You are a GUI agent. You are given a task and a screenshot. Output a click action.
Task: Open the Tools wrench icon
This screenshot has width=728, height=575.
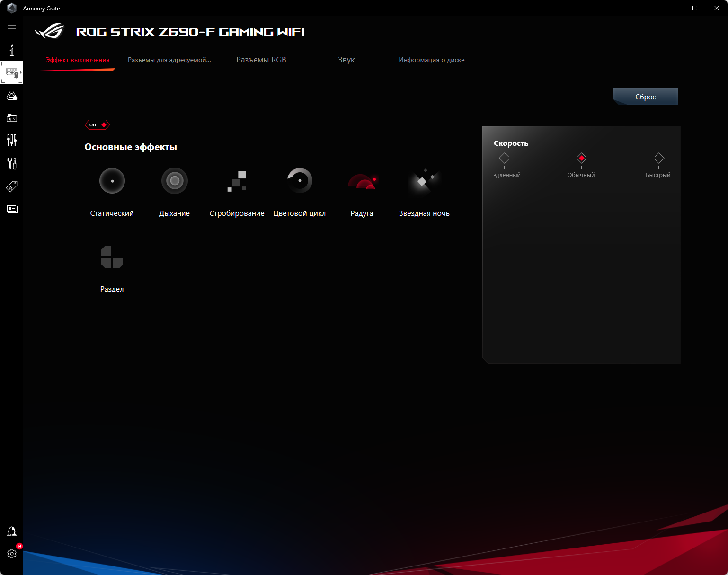point(12,163)
